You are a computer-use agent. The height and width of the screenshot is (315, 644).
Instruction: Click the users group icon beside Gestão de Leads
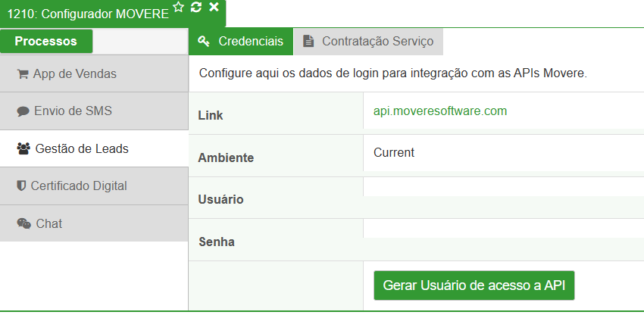(x=23, y=148)
